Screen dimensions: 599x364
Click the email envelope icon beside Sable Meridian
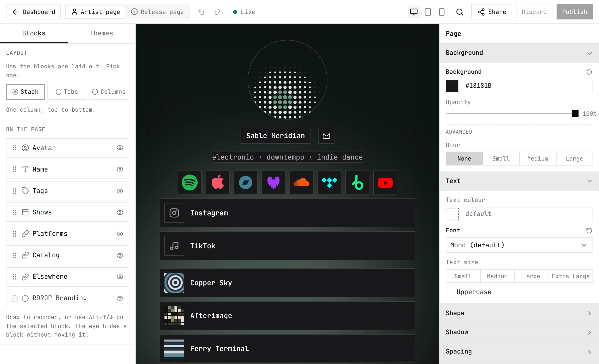(x=326, y=136)
